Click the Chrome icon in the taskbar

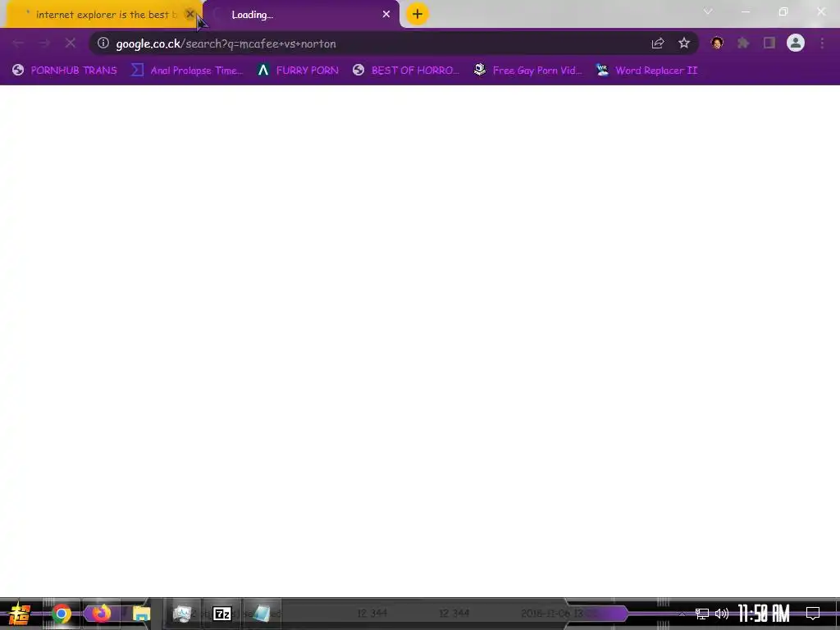tap(61, 614)
